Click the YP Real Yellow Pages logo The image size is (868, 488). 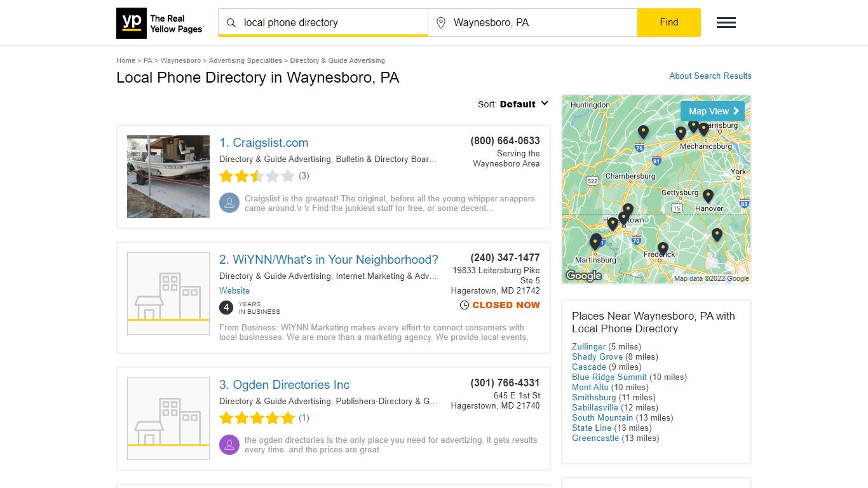160,23
